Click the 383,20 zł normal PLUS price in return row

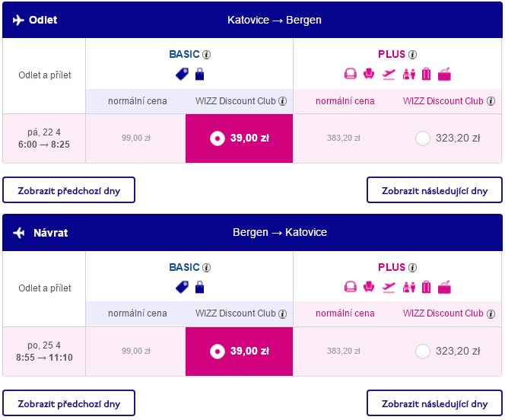[x=344, y=351]
